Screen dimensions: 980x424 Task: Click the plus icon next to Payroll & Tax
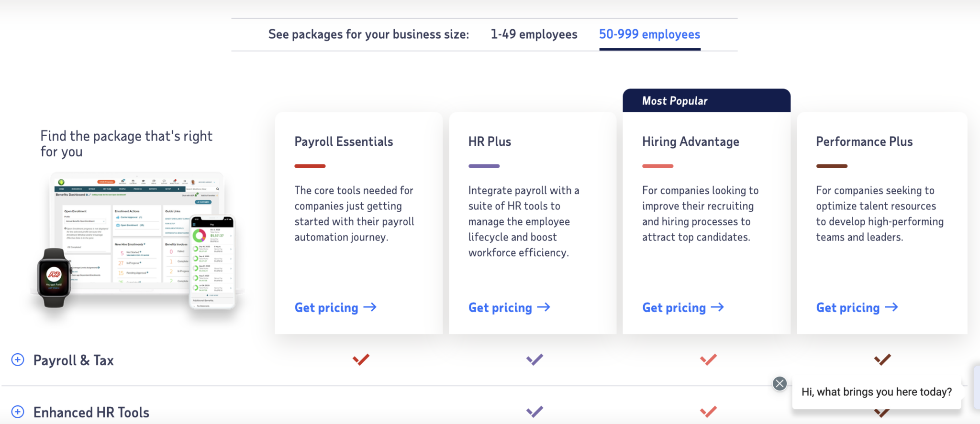pyautogui.click(x=18, y=360)
